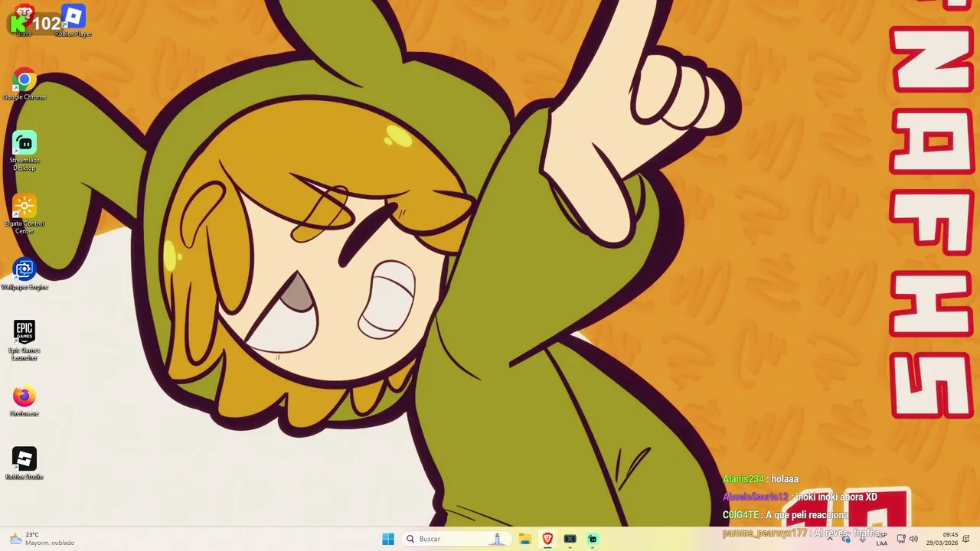Open the ESP LAA language switcher

pos(882,539)
